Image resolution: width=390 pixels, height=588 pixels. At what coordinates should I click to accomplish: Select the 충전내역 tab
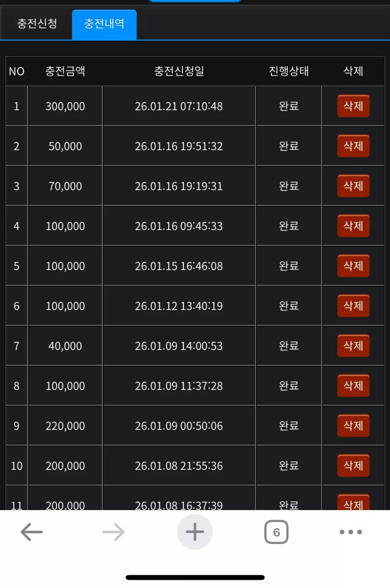(104, 24)
